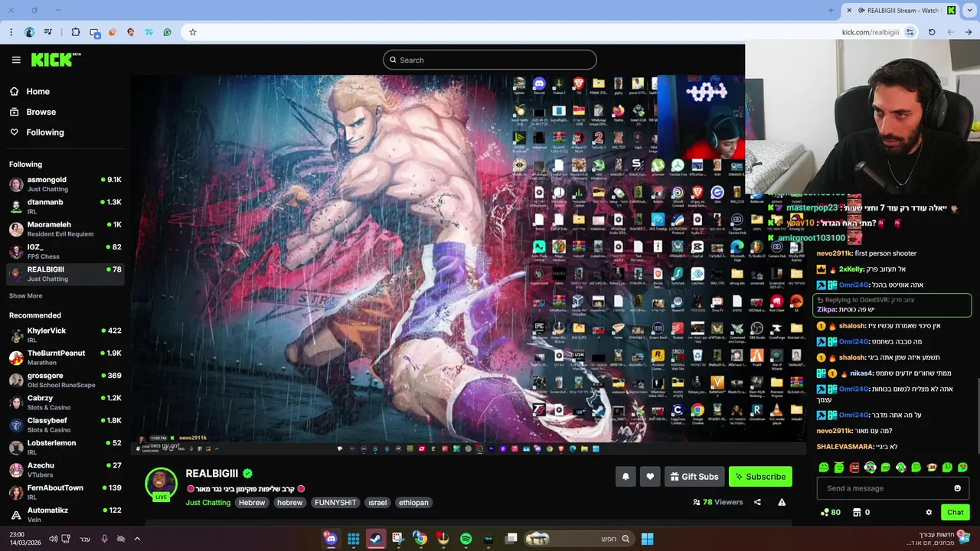Expand the system tray hidden icons chevron
Image resolution: width=980 pixels, height=551 pixels.
point(137,539)
